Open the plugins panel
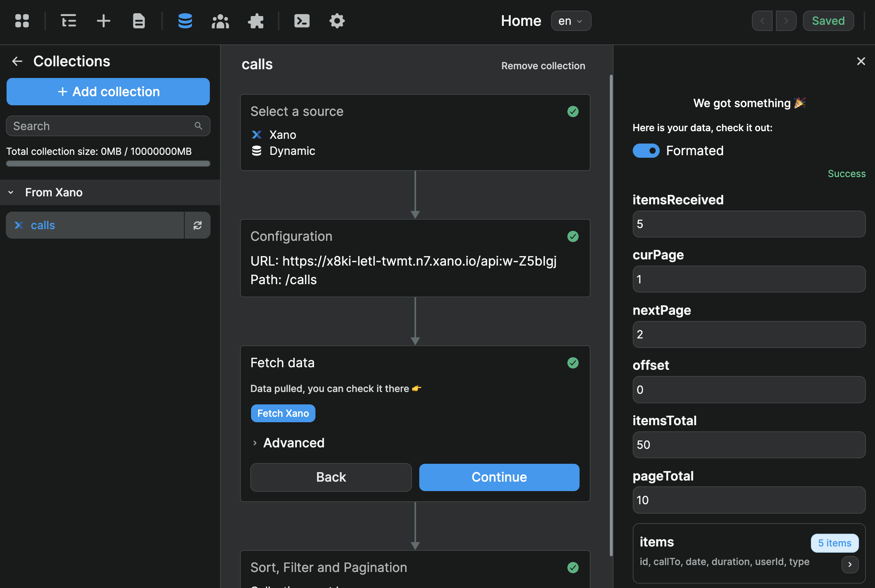The height and width of the screenshot is (588, 875). [x=255, y=21]
